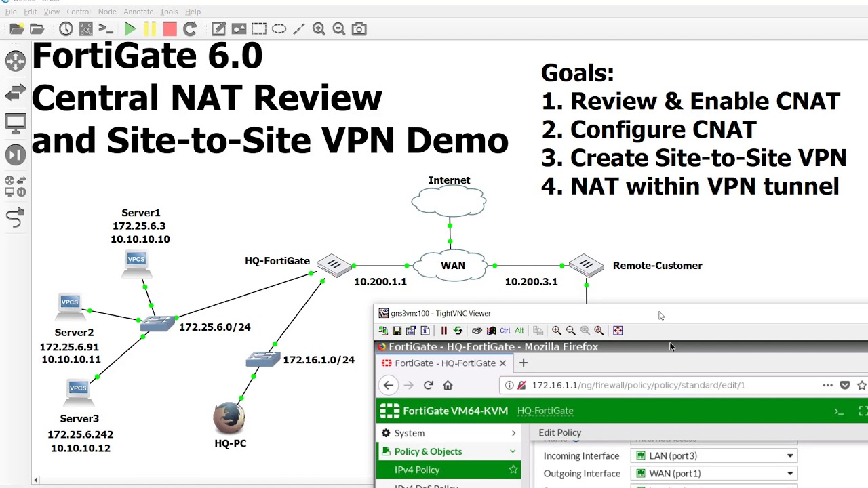Screen dimensions: 868x488
Task: Zoom out within TightVNC viewer
Action: coord(571,331)
